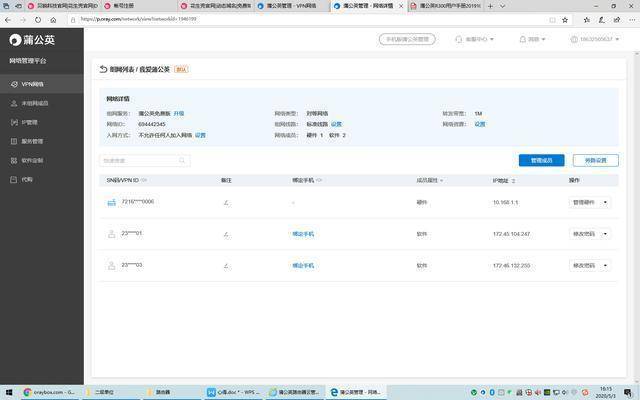Expand action arrow in the 172.45.104.247 row
The width and height of the screenshot is (640, 400).
pos(605,234)
